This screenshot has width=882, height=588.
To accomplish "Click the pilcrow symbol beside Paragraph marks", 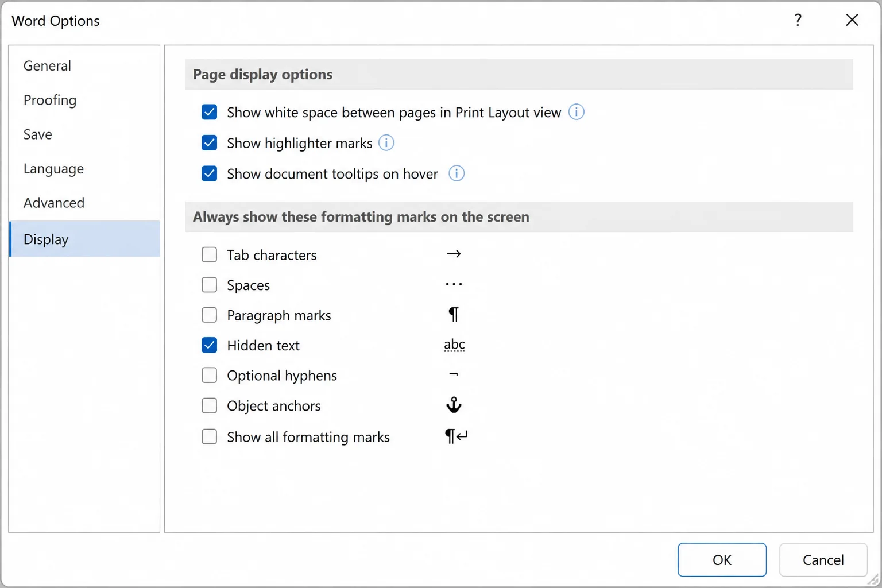I will (454, 315).
